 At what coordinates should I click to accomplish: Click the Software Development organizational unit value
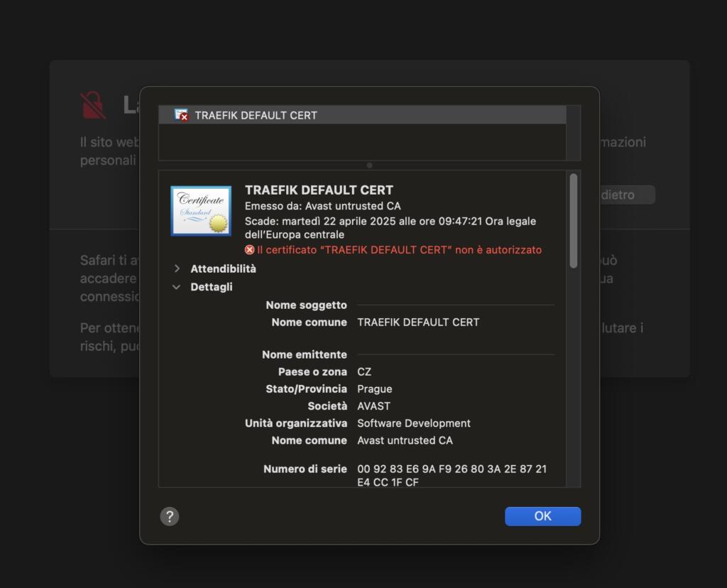coord(413,423)
